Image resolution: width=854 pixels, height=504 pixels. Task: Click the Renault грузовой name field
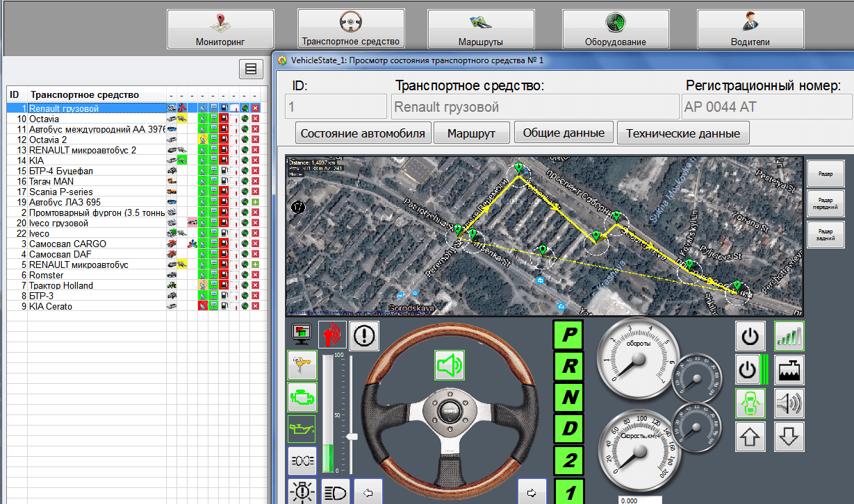coord(534,107)
